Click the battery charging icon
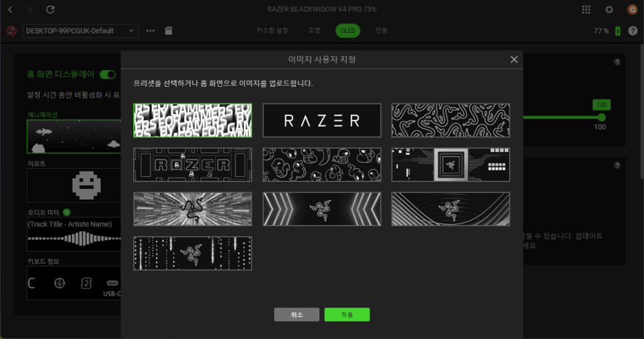Image resolution: width=644 pixels, height=339 pixels. [618, 31]
